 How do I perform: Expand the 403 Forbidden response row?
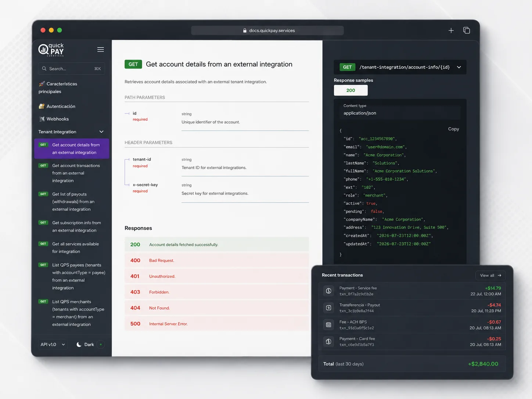(217, 292)
